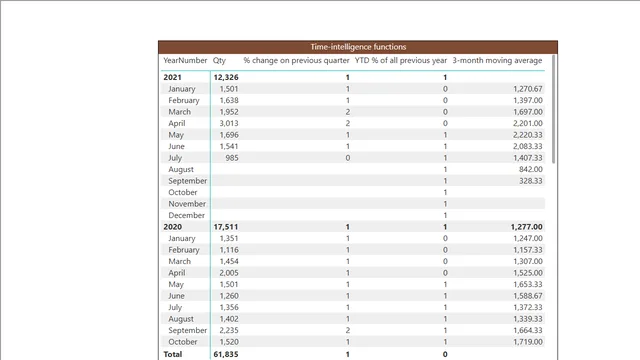Click the moving average value 2,220.33
640x360 pixels.
click(x=528, y=135)
